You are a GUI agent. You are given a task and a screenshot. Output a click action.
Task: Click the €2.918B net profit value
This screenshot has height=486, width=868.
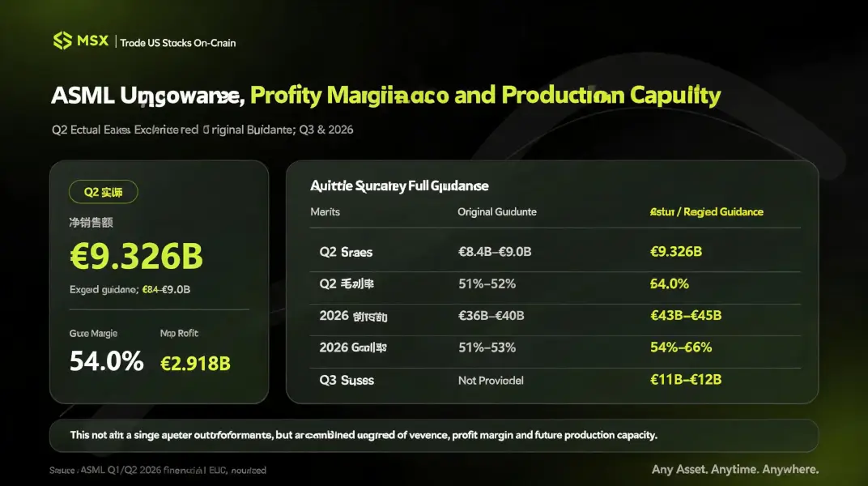coord(195,364)
